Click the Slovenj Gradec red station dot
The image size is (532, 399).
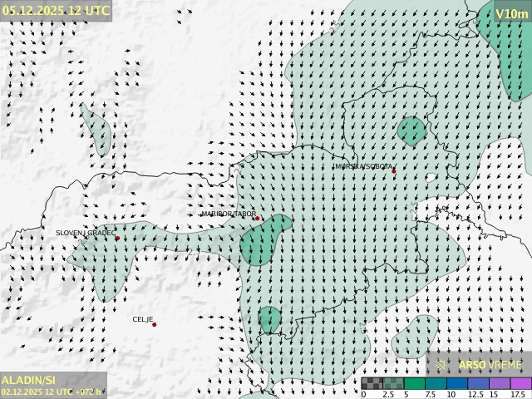click(x=117, y=239)
